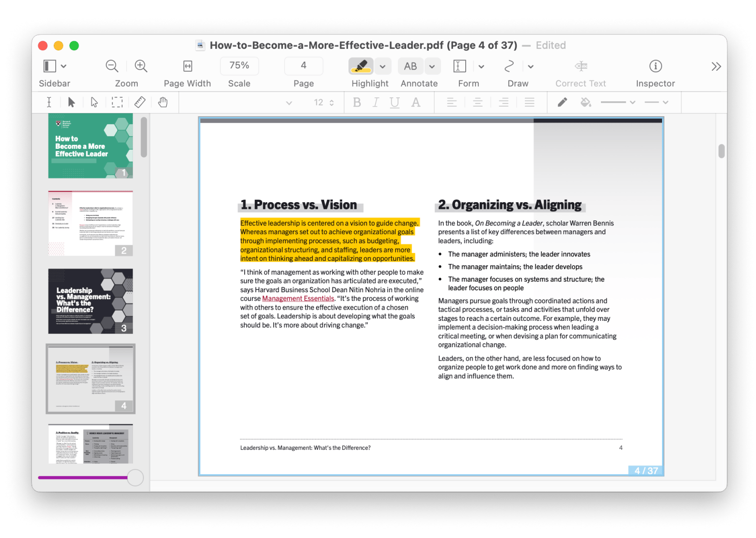Click the pencil stroke color icon

coord(562,102)
